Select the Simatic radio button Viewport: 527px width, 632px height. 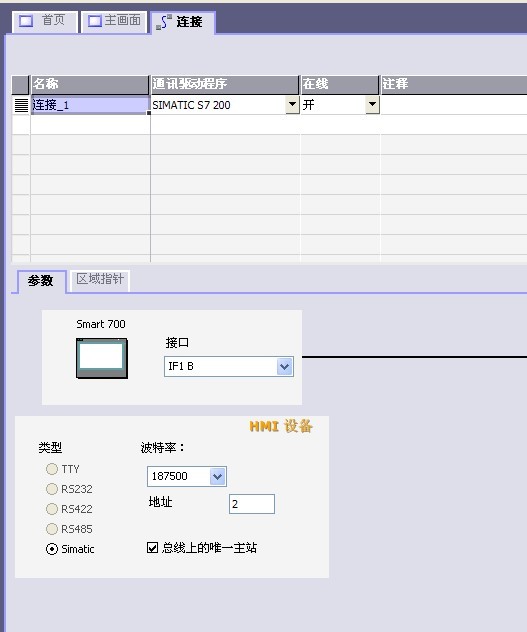pyautogui.click(x=52, y=549)
